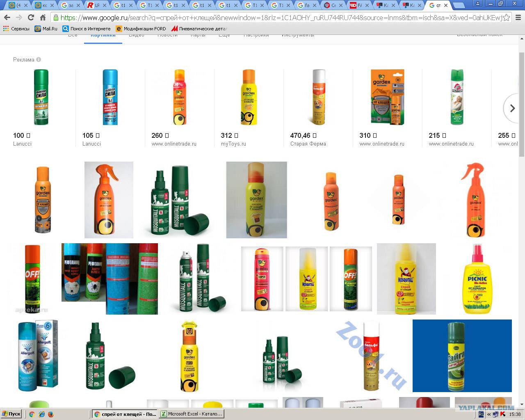The width and height of the screenshot is (525, 420).
Task: Open the 105 ₽ blue Убойная сила ad
Action: click(x=110, y=97)
